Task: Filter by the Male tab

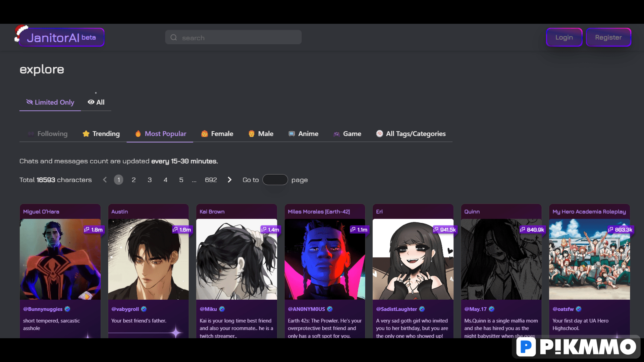Action: coord(261,134)
